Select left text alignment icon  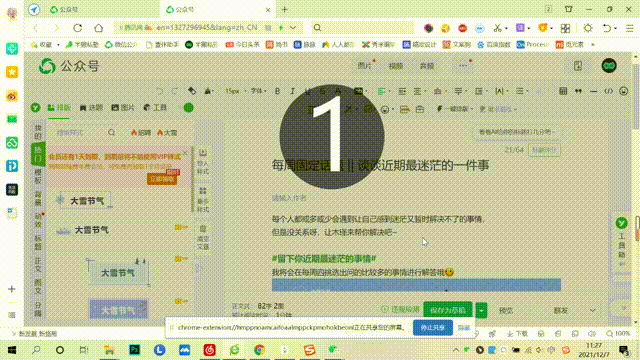(381, 91)
